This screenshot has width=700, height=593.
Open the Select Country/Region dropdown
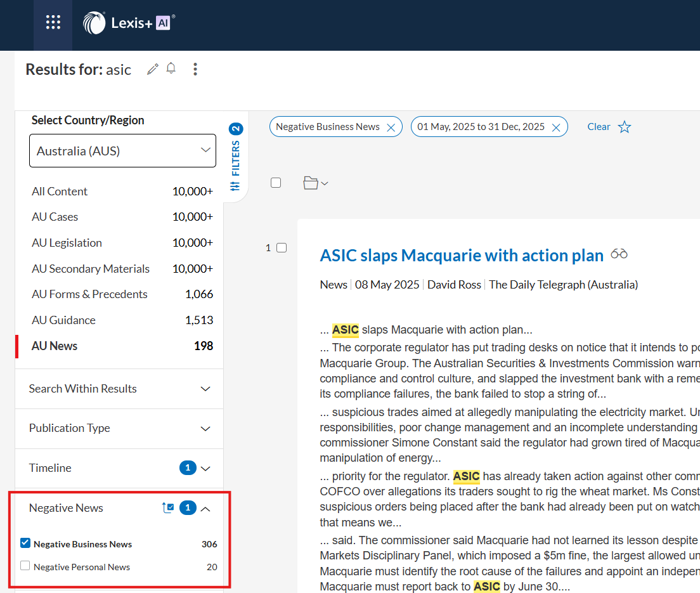click(x=123, y=151)
